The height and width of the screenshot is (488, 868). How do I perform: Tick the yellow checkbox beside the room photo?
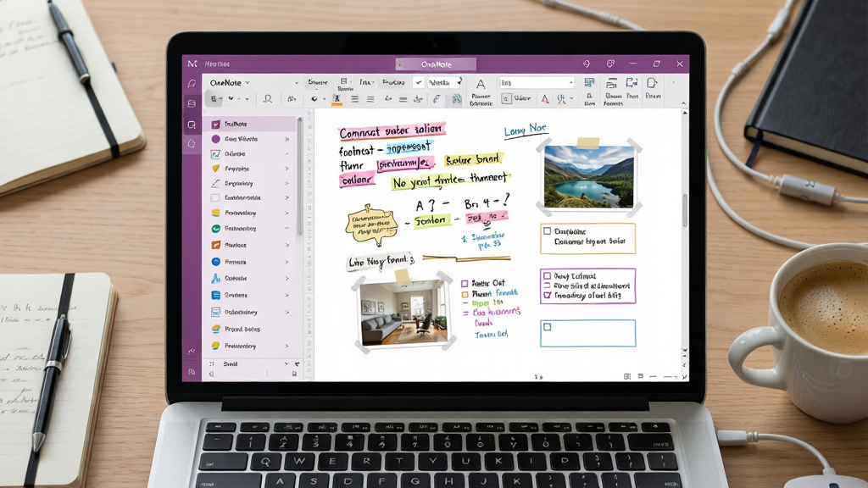tap(465, 294)
